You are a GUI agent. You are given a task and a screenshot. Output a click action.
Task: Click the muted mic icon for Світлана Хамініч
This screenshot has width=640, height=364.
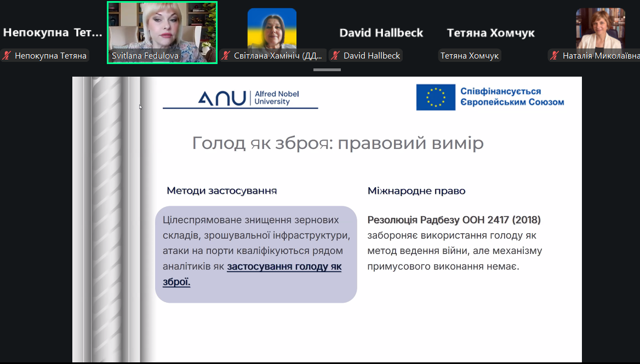pyautogui.click(x=226, y=55)
